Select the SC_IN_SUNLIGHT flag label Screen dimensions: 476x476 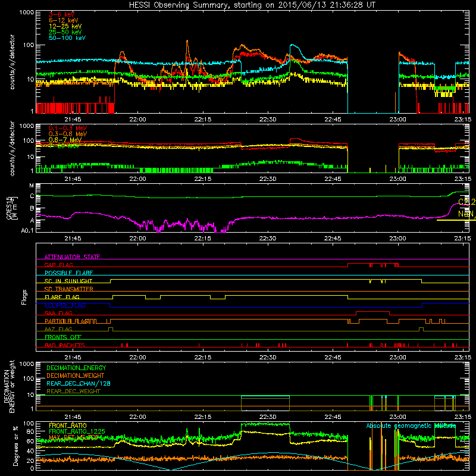68,281
